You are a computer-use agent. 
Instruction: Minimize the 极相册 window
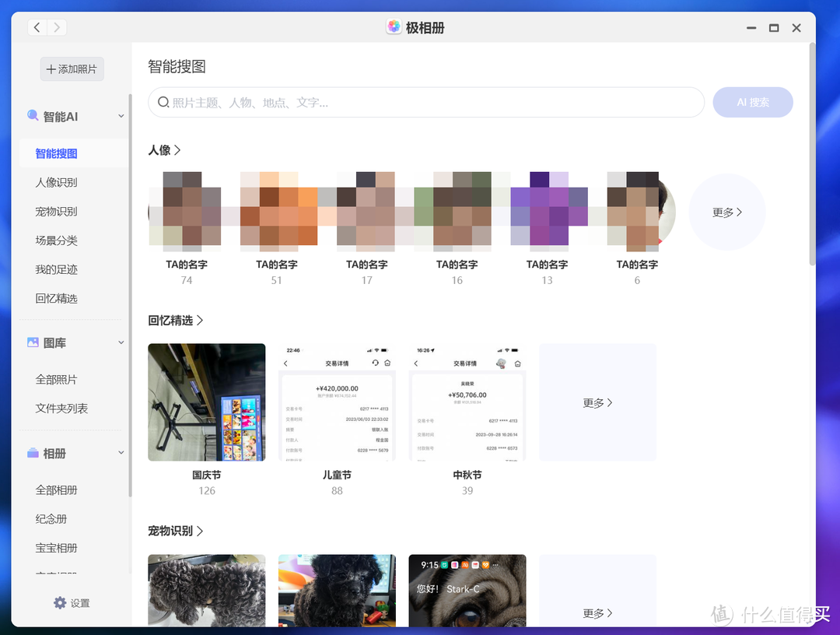(751, 28)
